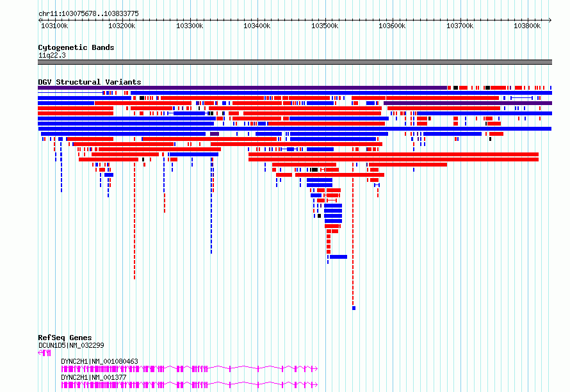Viewport: 570px width, 392px height.
Task: Click the tall dashed red variant line ending at the blue square
Action: tap(353, 234)
